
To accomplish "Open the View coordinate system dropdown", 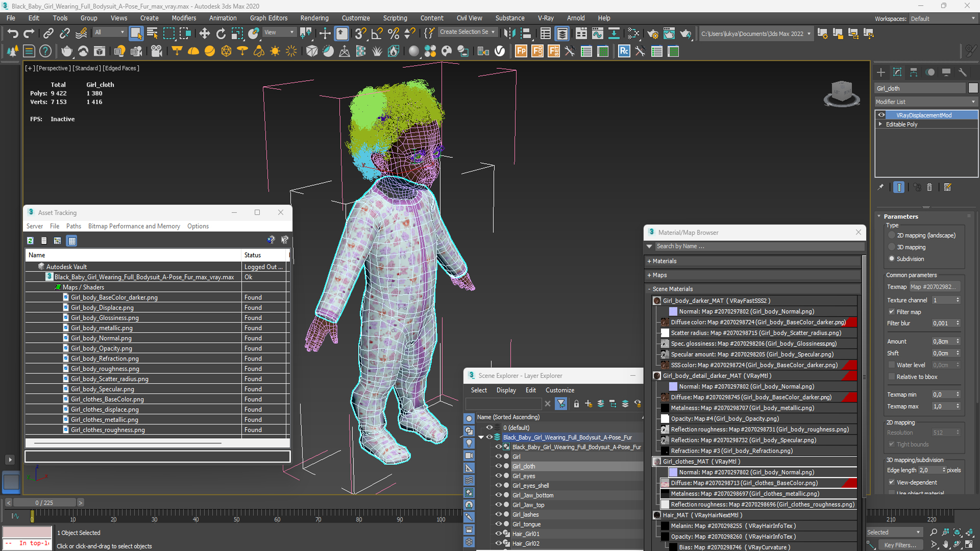I will tap(279, 32).
